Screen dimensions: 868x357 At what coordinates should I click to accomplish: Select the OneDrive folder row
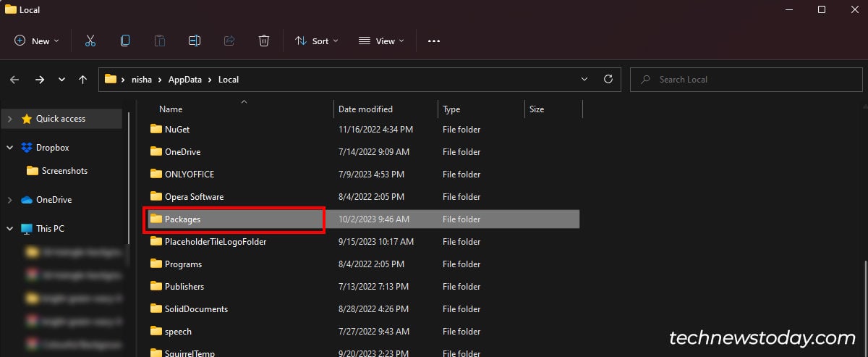point(363,152)
